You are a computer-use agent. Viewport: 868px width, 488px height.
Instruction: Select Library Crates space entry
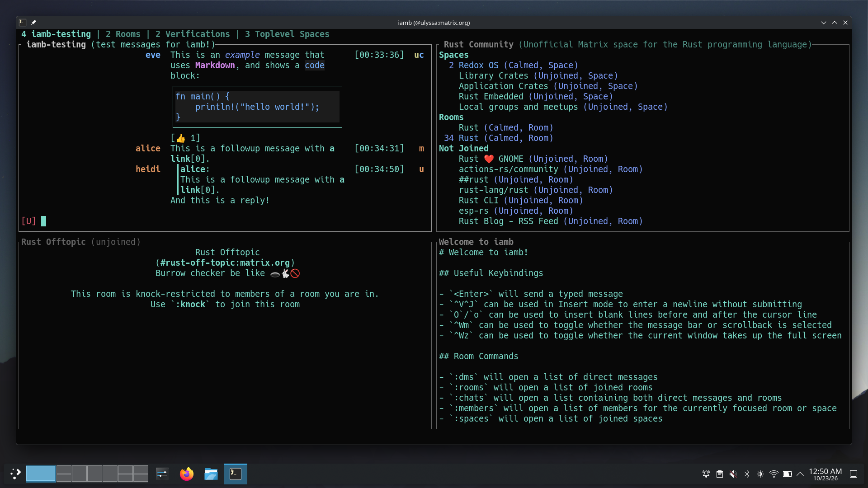coord(538,75)
